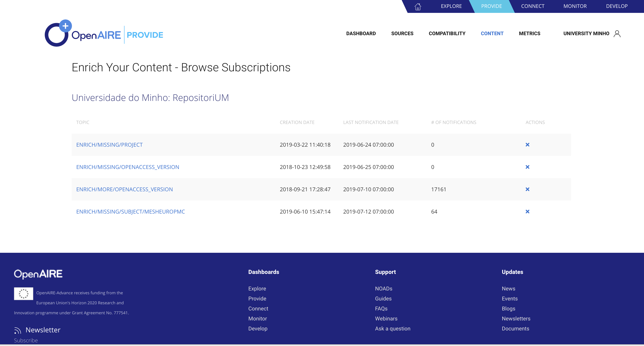Image resolution: width=644 pixels, height=346 pixels.
Task: Open the METRICS menu
Action: point(530,33)
